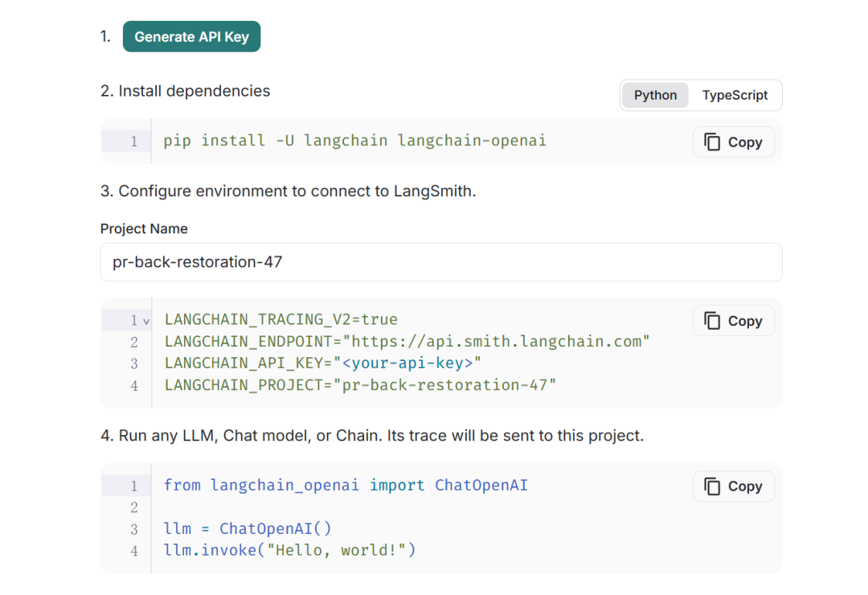Click the 'Project Name' label
This screenshot has height=595, width=868.
pyautogui.click(x=144, y=229)
